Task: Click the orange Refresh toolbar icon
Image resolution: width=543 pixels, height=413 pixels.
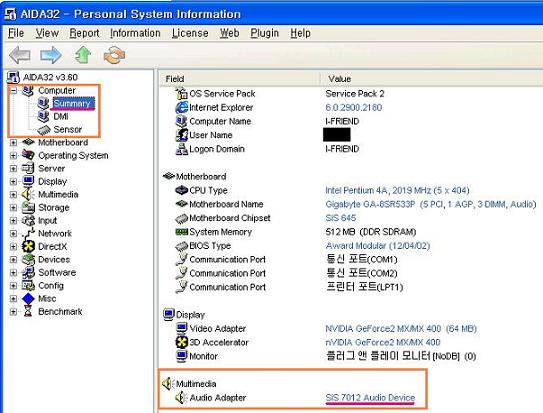Action: [114, 55]
